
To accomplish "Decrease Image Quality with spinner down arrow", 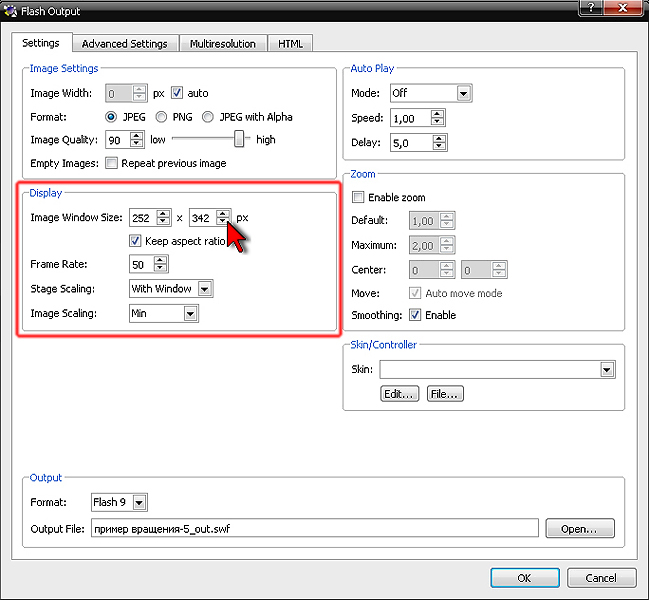I will (x=137, y=144).
